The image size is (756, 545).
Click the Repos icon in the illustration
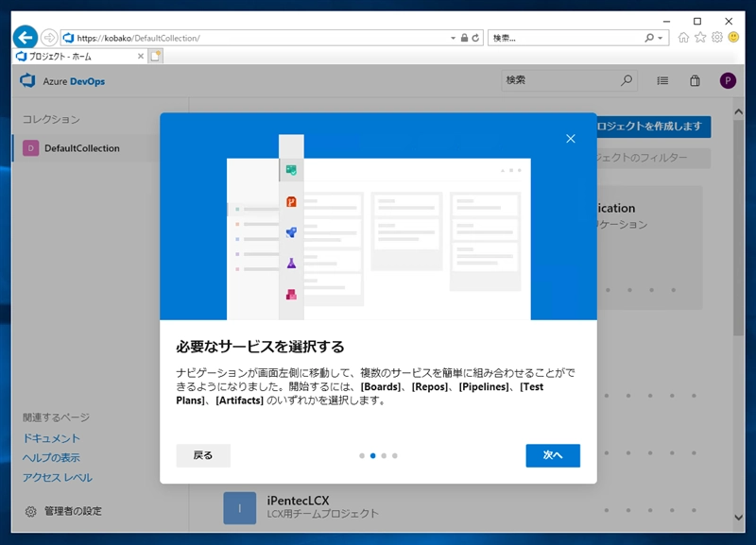(x=291, y=201)
